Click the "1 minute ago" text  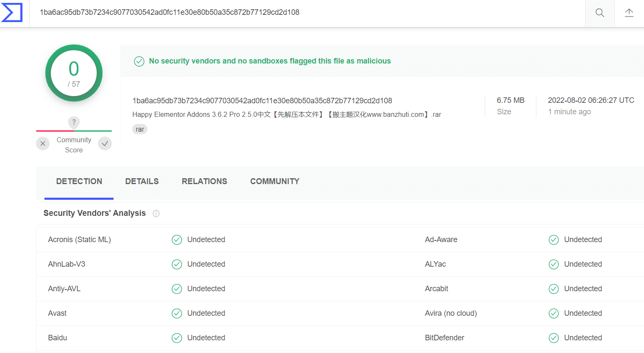(569, 112)
